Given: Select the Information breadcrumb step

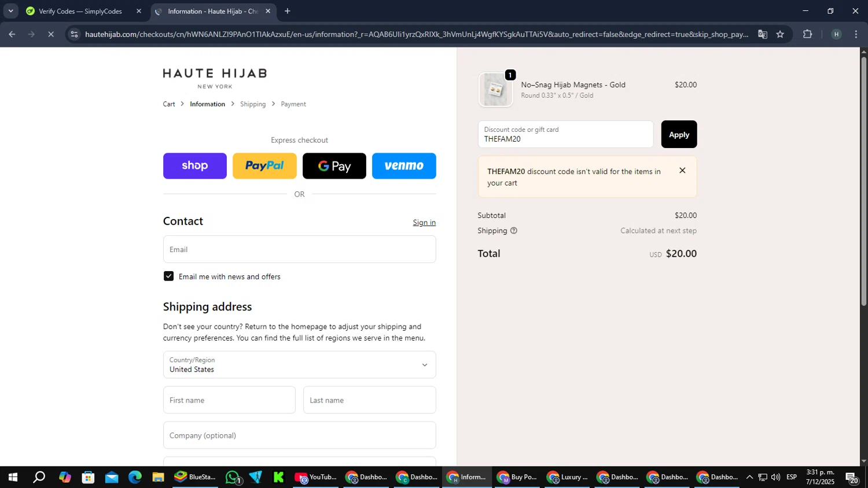Looking at the screenshot, I should 207,104.
